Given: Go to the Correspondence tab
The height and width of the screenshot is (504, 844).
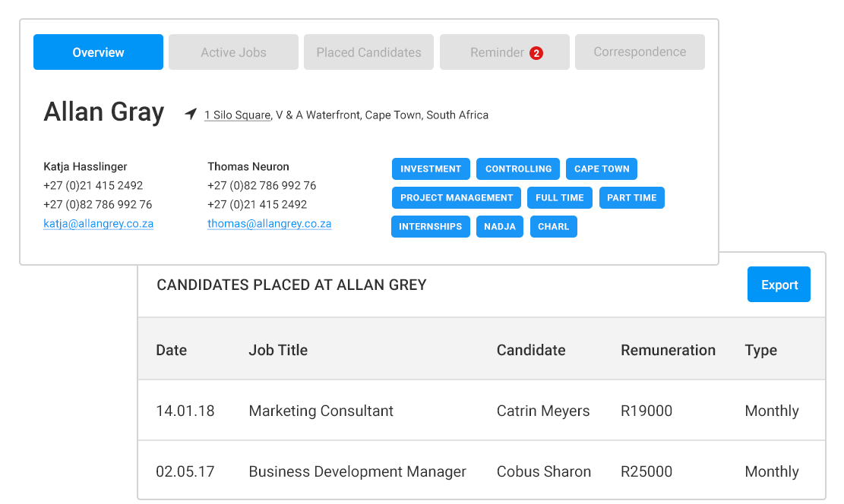Looking at the screenshot, I should (x=640, y=52).
